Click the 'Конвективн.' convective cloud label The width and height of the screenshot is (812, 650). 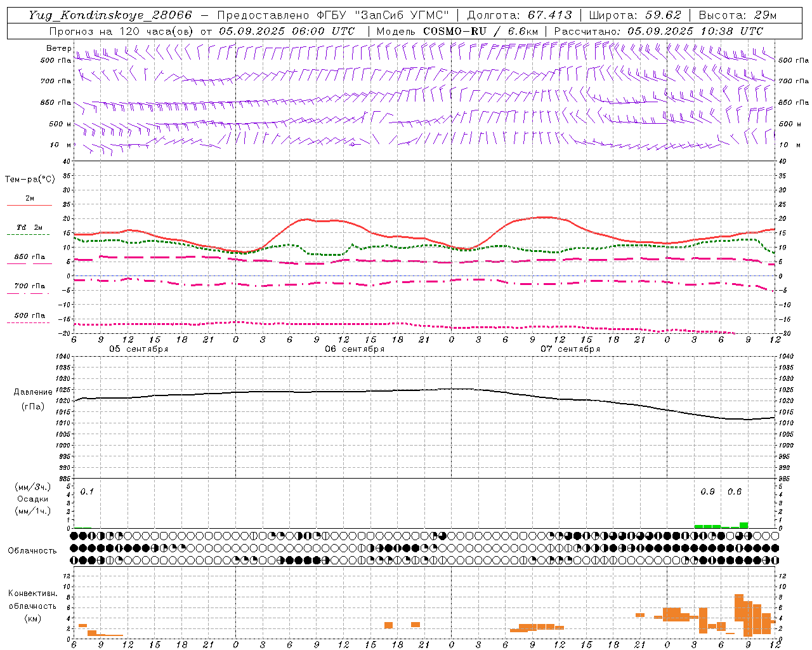pos(32,594)
